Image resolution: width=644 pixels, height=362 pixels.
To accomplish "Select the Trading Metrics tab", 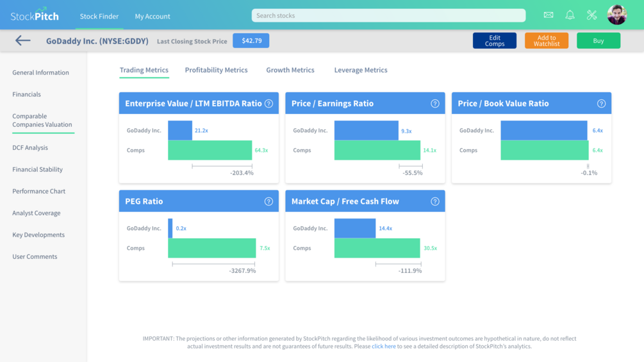I will click(x=144, y=70).
